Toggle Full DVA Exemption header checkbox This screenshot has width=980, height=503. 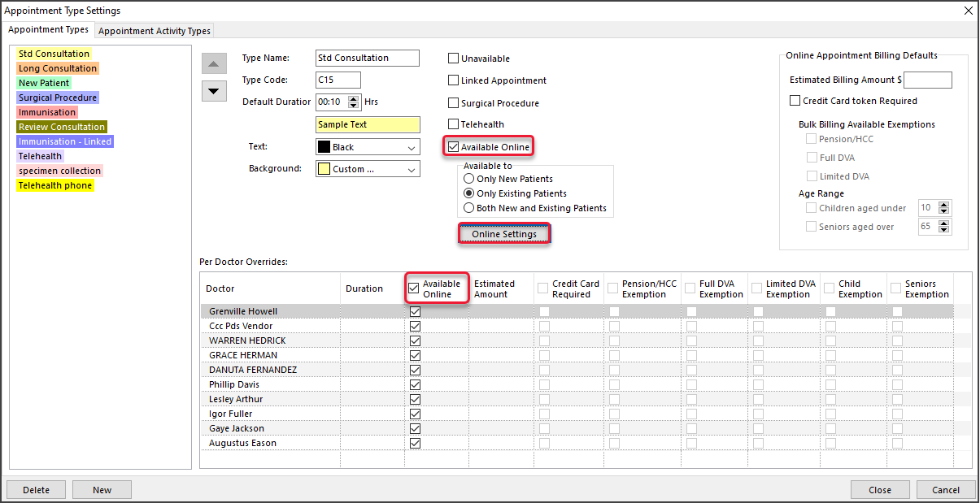click(690, 288)
